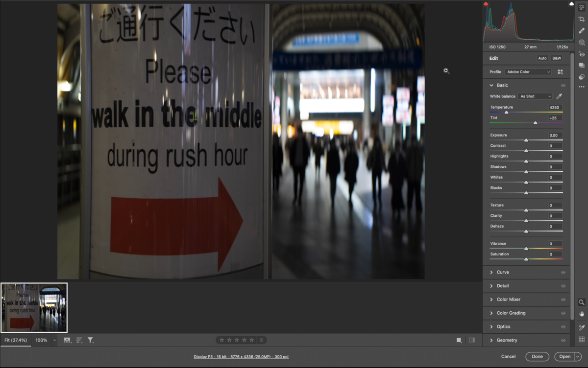Viewport: 588px width, 368px height.
Task: Collapse the Basic panel
Action: coord(491,85)
